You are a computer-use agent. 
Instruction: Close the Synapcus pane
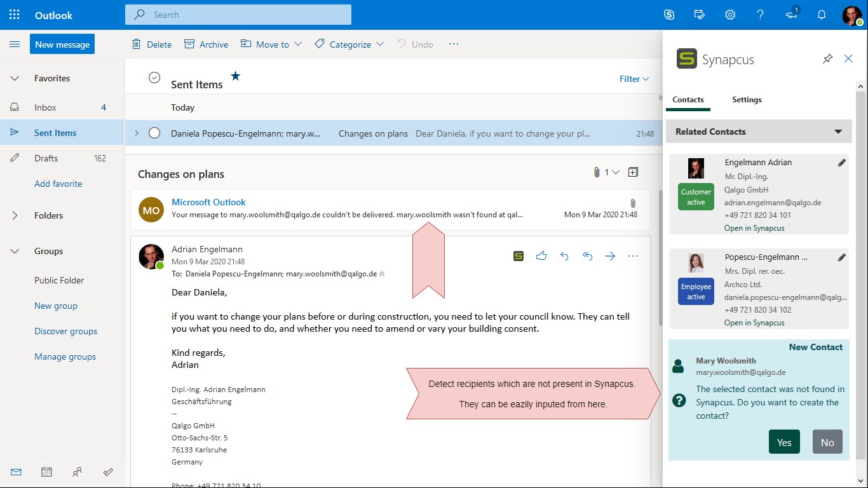click(848, 58)
